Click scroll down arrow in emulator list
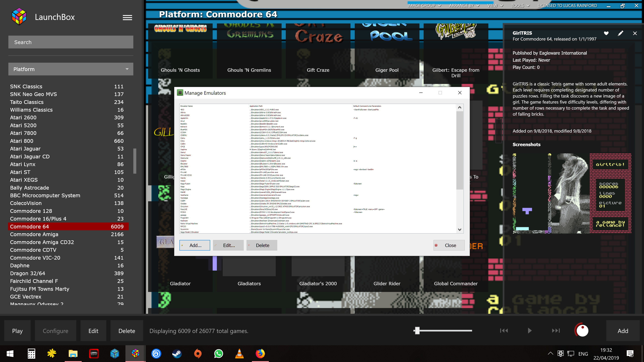The image size is (644, 362). click(x=460, y=229)
